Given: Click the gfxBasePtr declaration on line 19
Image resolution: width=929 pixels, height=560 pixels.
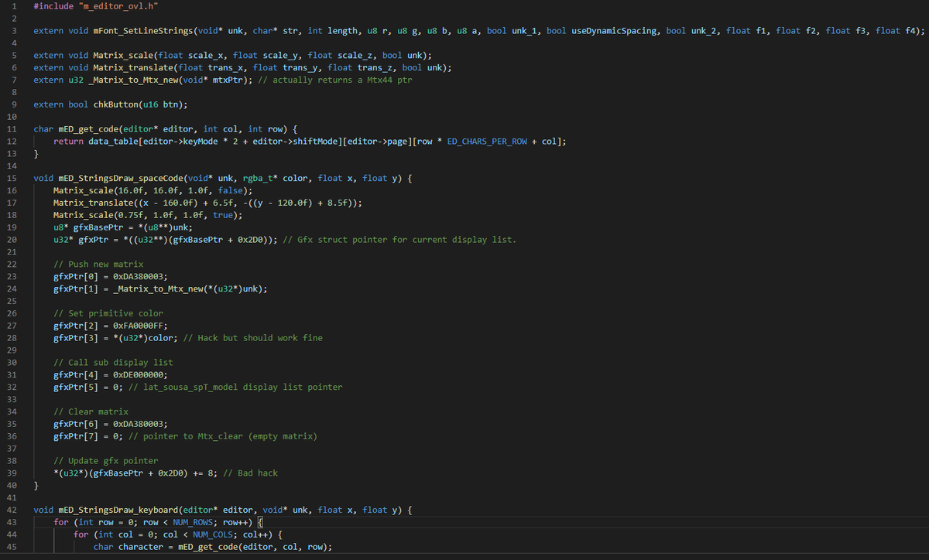Looking at the screenshot, I should pos(98,227).
